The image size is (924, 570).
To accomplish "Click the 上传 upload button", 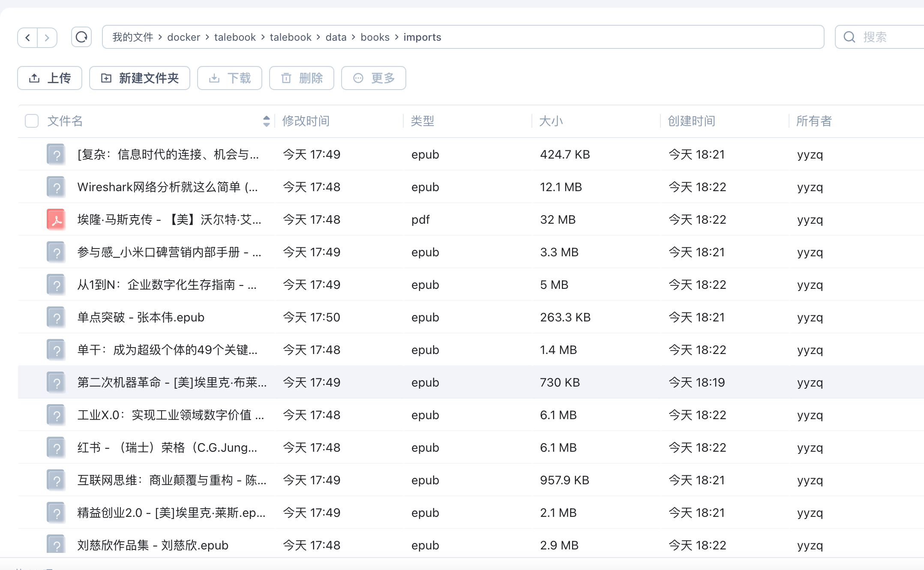I will [50, 78].
